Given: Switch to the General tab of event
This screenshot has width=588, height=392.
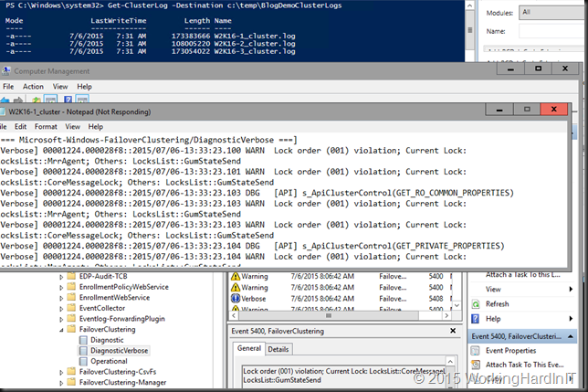Looking at the screenshot, I should [x=249, y=348].
